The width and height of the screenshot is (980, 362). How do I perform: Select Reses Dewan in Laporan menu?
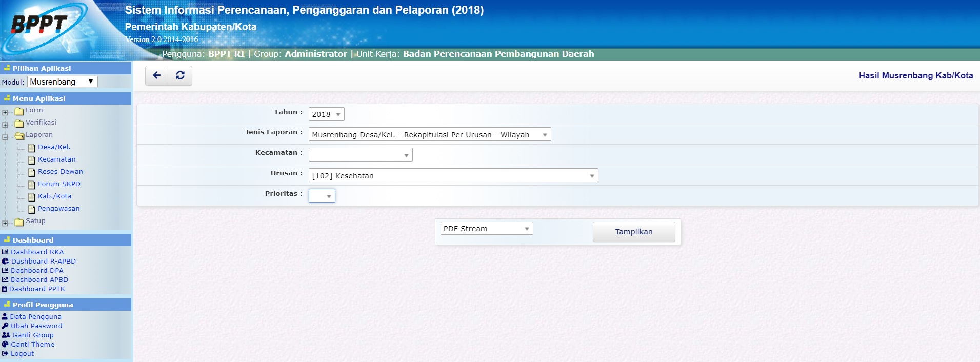coord(60,172)
